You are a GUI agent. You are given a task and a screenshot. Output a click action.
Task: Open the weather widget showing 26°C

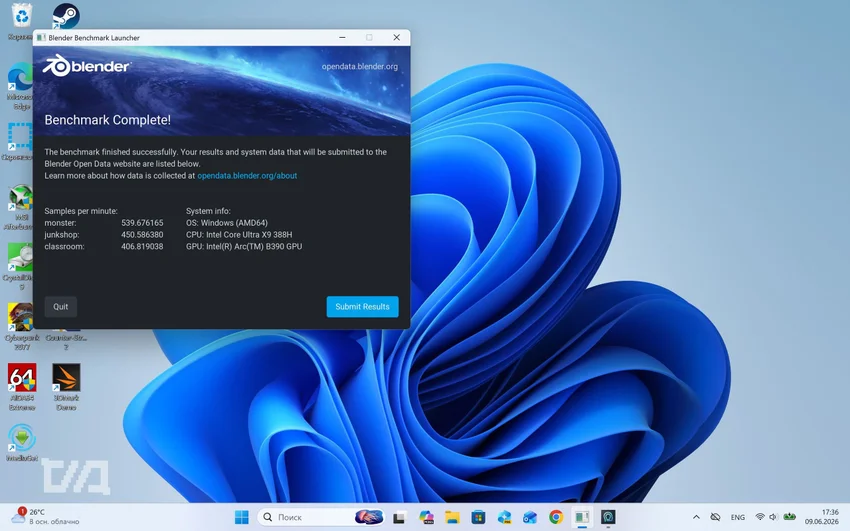46,516
